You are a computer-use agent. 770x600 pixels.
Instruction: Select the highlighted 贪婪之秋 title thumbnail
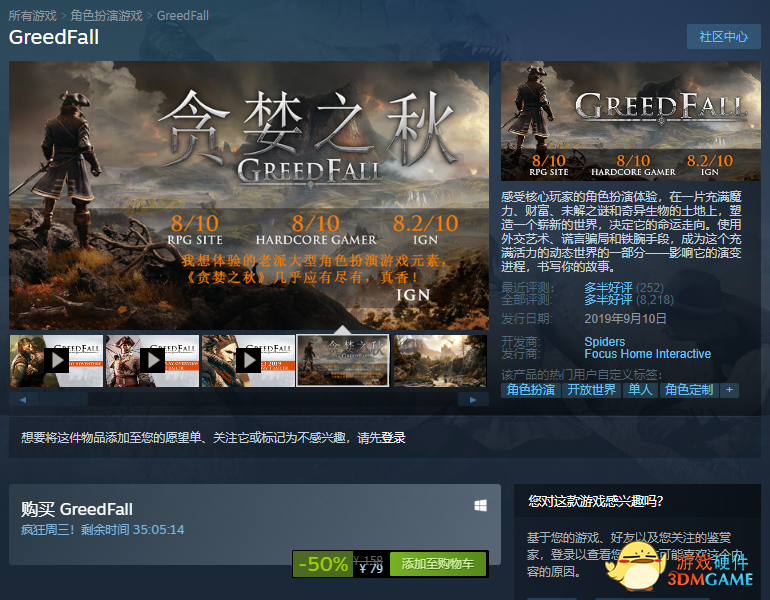342,360
